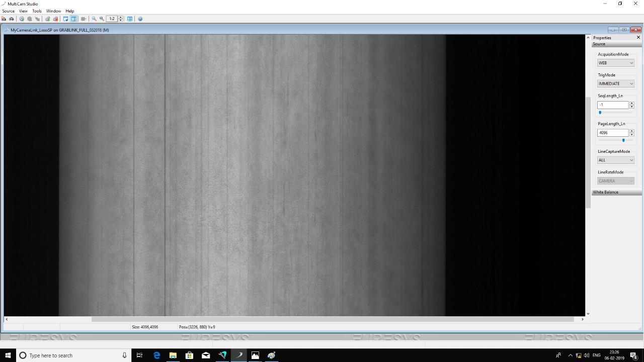This screenshot has height=362, width=644.
Task: Click the blue help globe icon
Action: click(140, 19)
